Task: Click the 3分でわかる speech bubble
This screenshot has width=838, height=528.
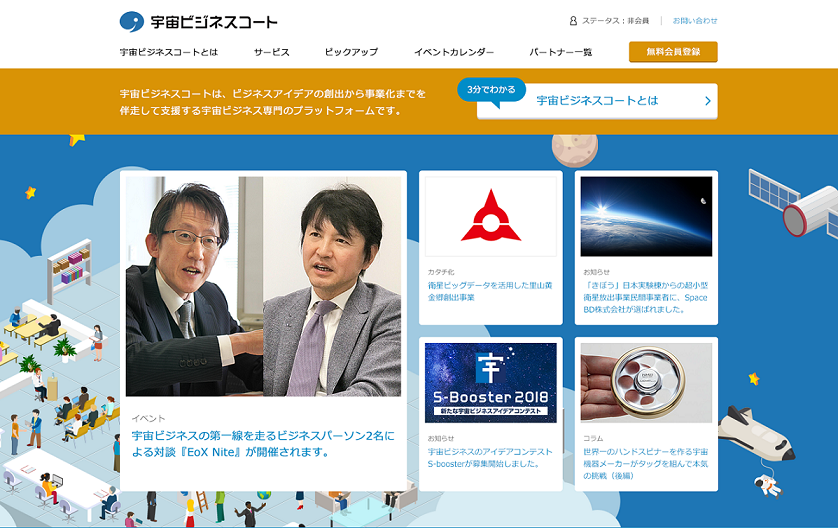Action: [491, 90]
